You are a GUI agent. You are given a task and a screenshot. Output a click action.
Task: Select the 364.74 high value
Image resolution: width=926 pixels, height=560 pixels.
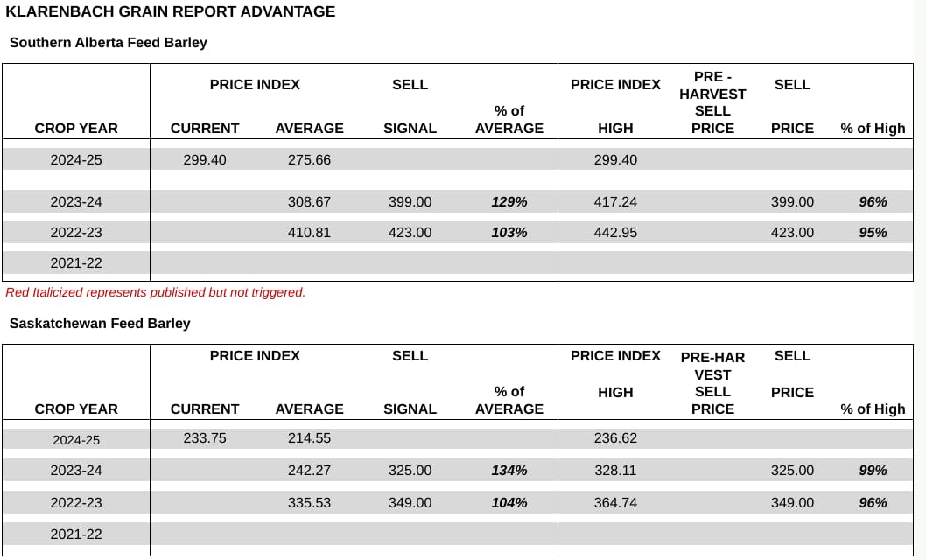(615, 503)
